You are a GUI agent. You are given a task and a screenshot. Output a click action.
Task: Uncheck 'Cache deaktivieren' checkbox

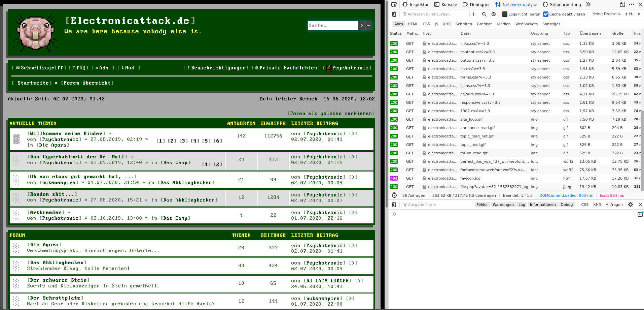pyautogui.click(x=546, y=14)
